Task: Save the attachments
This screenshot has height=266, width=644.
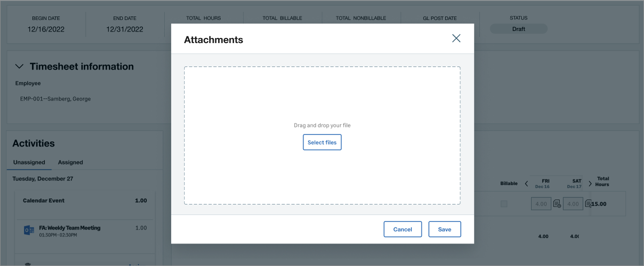Action: tap(444, 229)
